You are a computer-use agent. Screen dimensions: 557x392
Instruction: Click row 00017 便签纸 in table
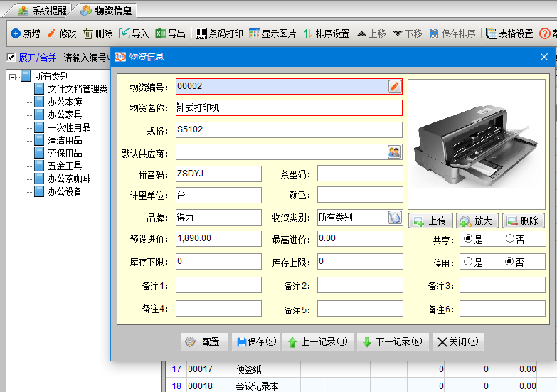(361, 369)
